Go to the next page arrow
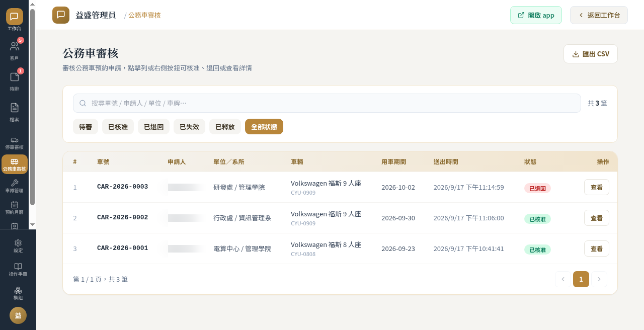 coord(599,279)
